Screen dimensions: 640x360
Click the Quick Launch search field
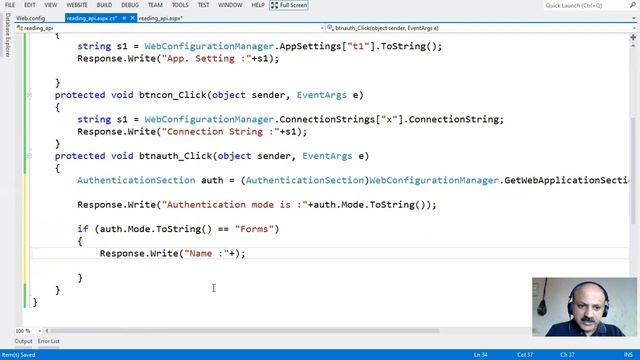(584, 5)
